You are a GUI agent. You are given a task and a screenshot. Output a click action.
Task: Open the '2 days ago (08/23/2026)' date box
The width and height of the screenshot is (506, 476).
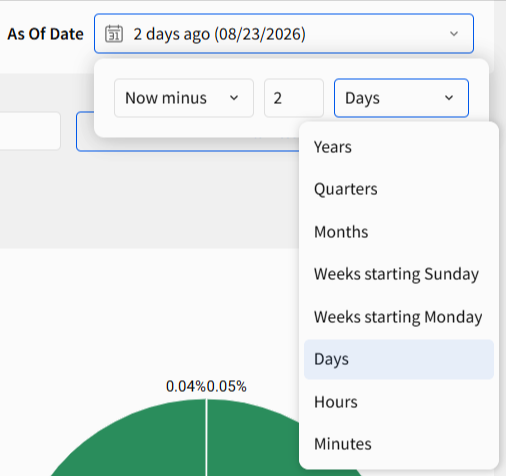point(284,34)
